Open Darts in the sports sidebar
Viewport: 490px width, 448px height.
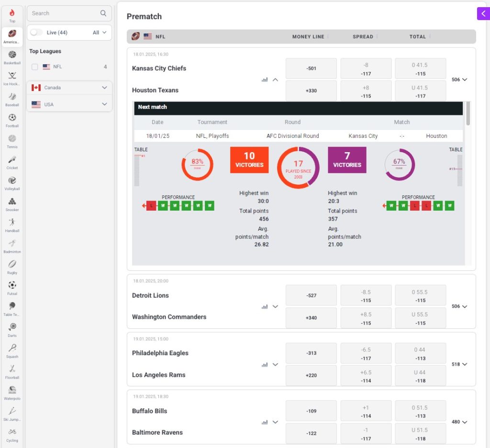(x=12, y=330)
